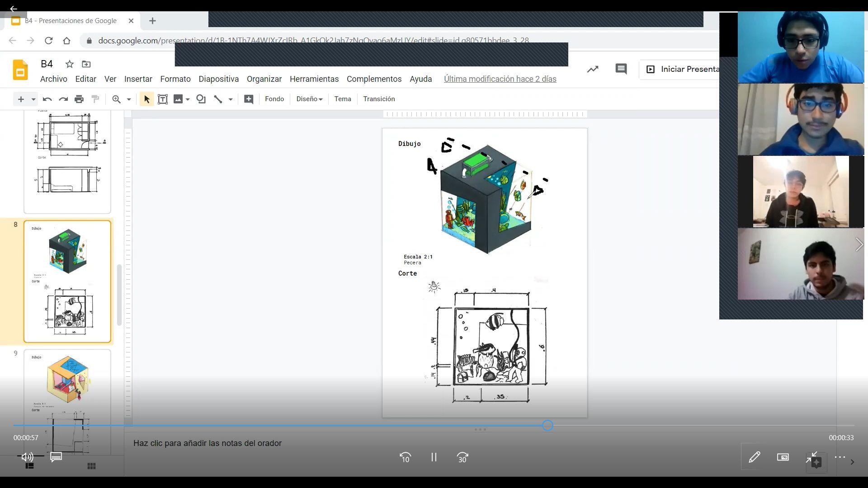Toggle captions subtitles icon

pos(56,457)
